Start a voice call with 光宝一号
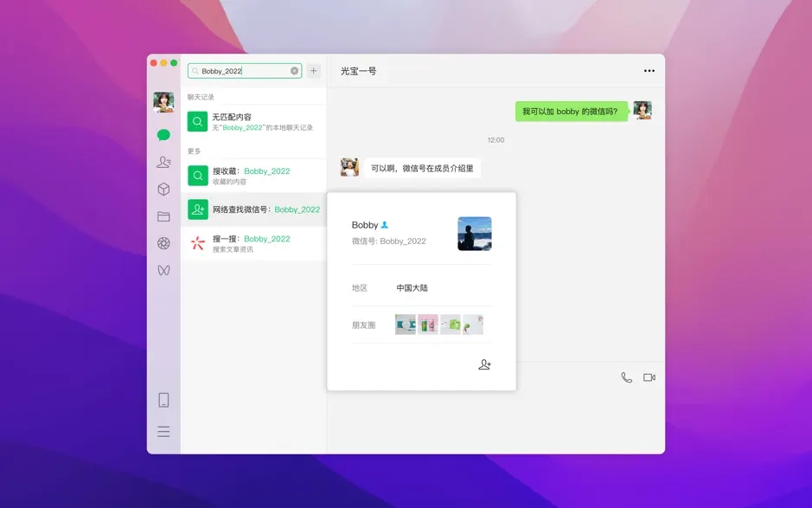 tap(625, 377)
